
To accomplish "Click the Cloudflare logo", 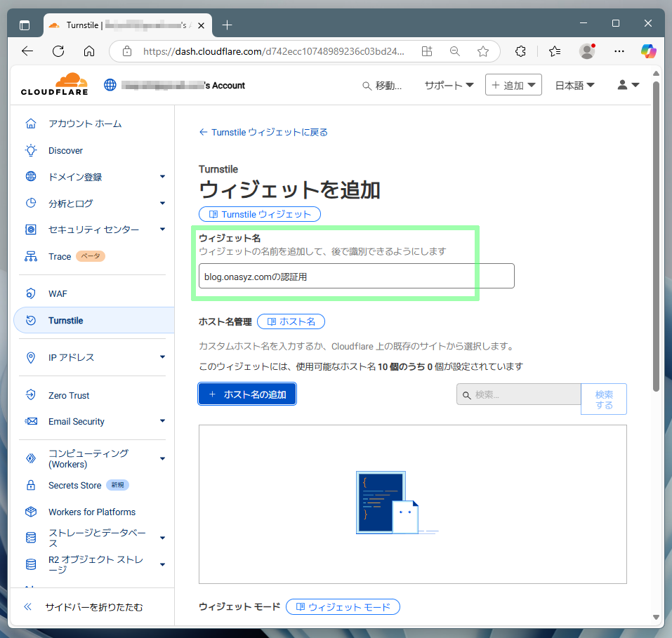I will [54, 85].
